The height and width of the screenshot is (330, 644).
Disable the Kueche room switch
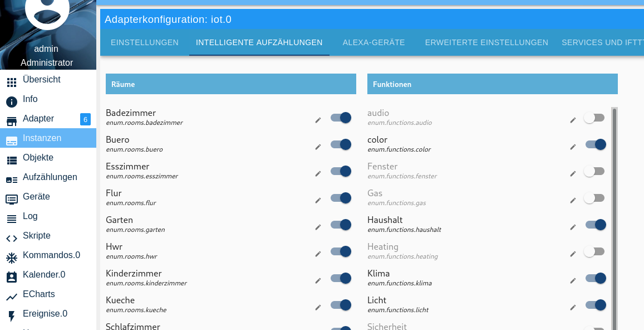pos(341,305)
